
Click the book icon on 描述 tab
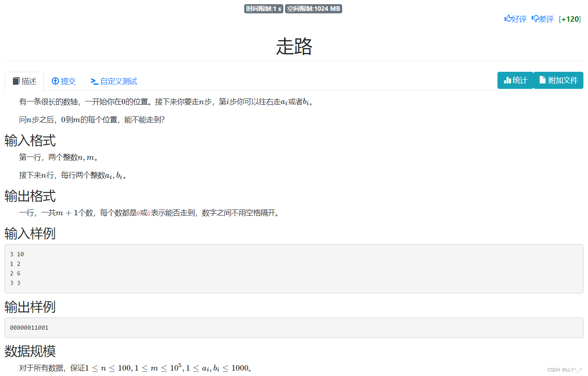click(16, 81)
